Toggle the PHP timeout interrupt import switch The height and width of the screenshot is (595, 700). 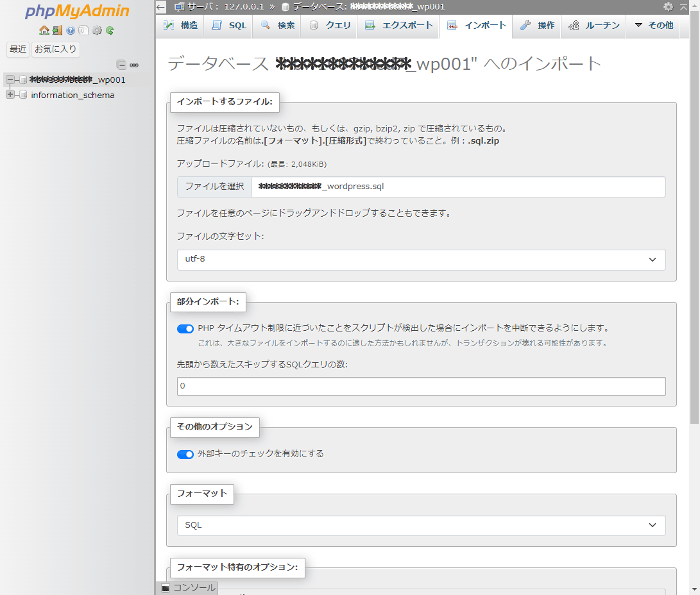185,328
